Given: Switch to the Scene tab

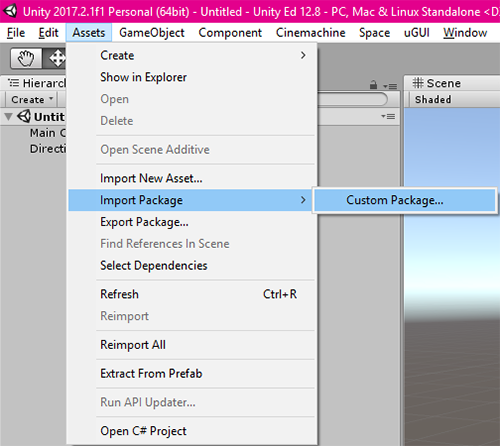Looking at the screenshot, I should [x=437, y=83].
